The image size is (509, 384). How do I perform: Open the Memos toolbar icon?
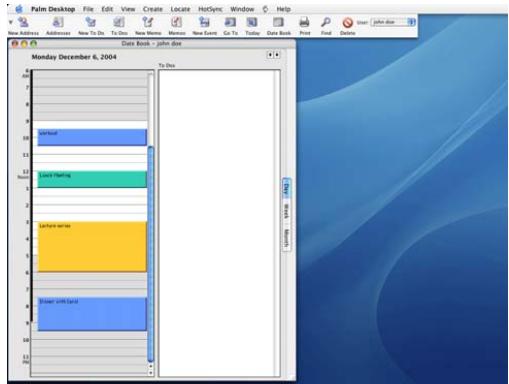coord(177,23)
